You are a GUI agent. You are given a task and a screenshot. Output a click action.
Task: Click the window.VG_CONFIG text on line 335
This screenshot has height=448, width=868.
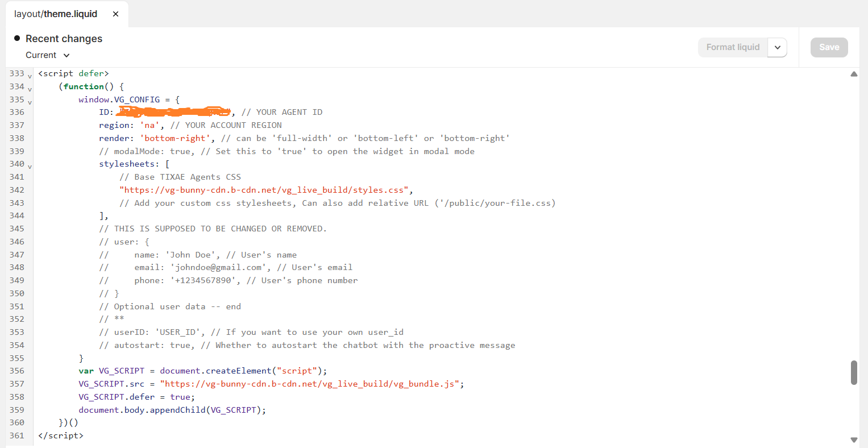(x=119, y=99)
